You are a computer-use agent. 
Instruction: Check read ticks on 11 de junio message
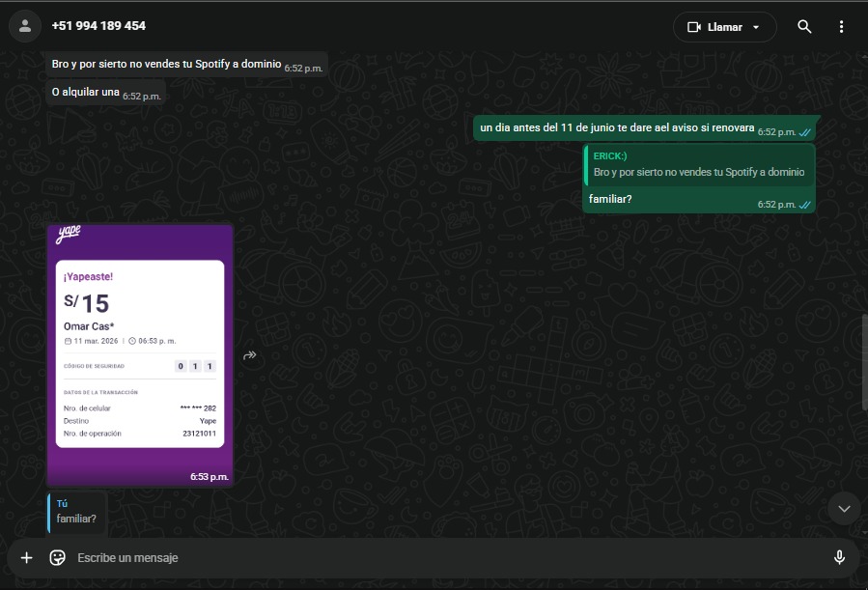pyautogui.click(x=805, y=132)
